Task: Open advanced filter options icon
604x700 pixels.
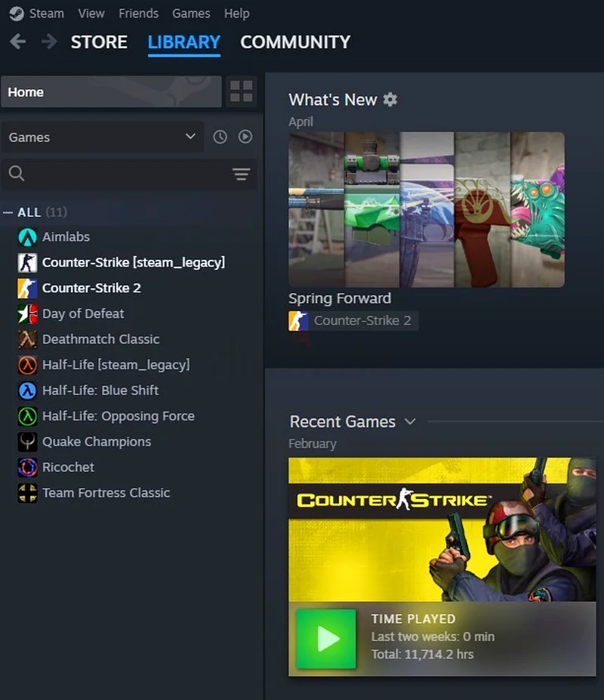Action: [242, 174]
